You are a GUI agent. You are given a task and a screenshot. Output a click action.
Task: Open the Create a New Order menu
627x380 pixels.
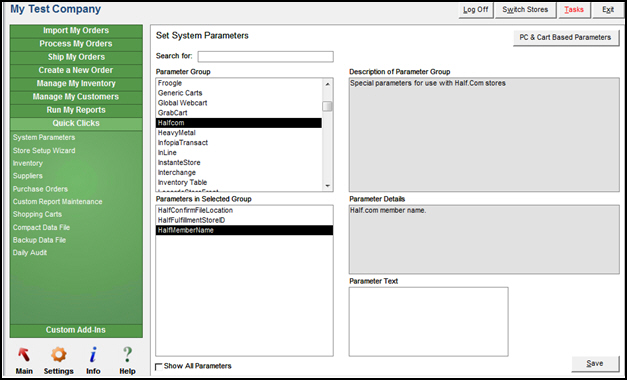[x=76, y=70]
